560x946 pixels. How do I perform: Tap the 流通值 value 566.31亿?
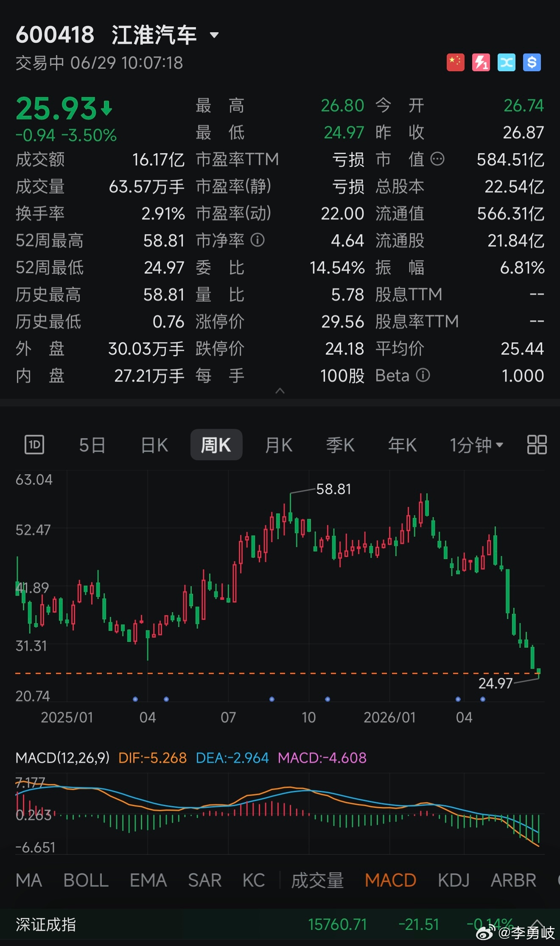click(511, 213)
